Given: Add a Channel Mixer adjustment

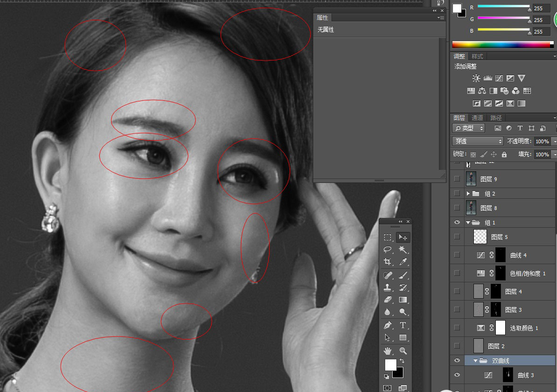Looking at the screenshot, I should click(516, 91).
